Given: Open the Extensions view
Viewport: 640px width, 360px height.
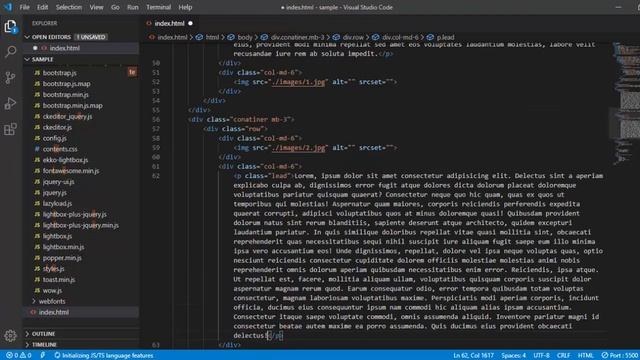Looking at the screenshot, I should click(x=10, y=129).
